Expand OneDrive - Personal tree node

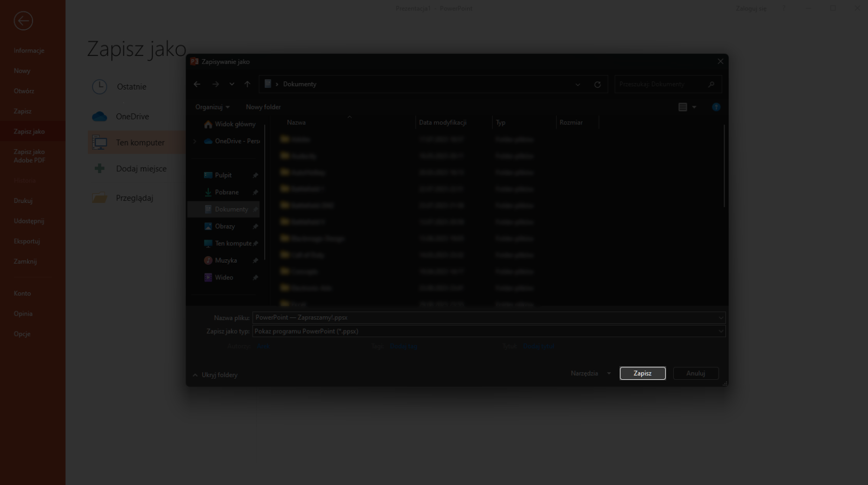coord(195,141)
